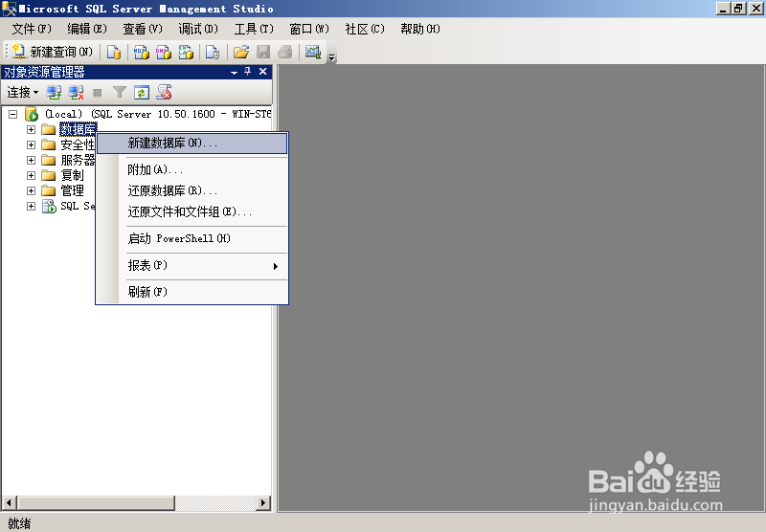Image resolution: width=766 pixels, height=532 pixels.
Task: Click the horizontal scrollbar left arrow
Action: tap(10, 502)
